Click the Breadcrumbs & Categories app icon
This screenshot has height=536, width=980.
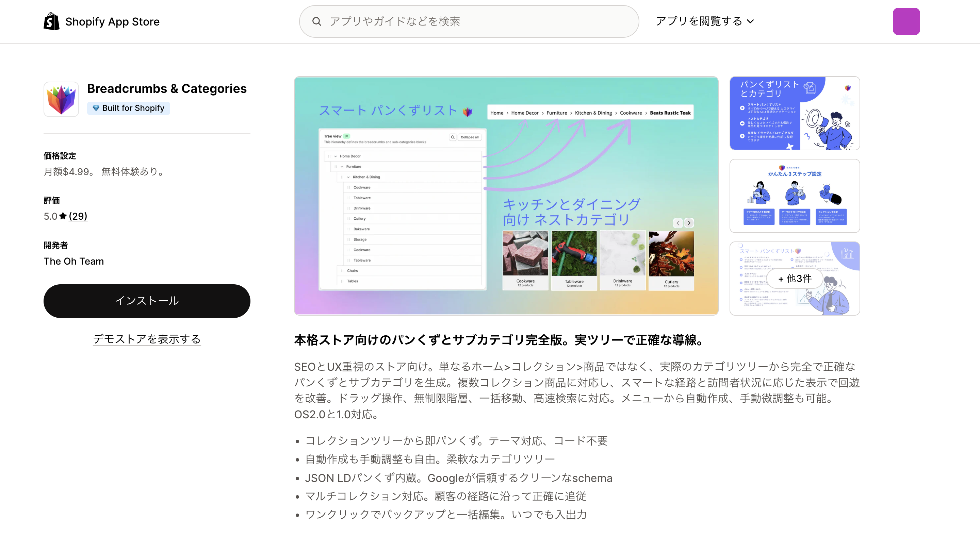61,99
